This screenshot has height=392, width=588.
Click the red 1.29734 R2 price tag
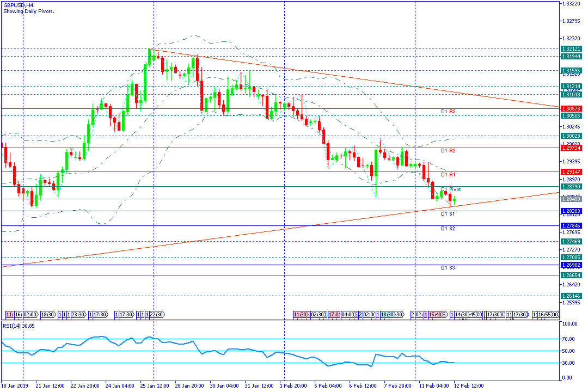[x=571, y=148]
